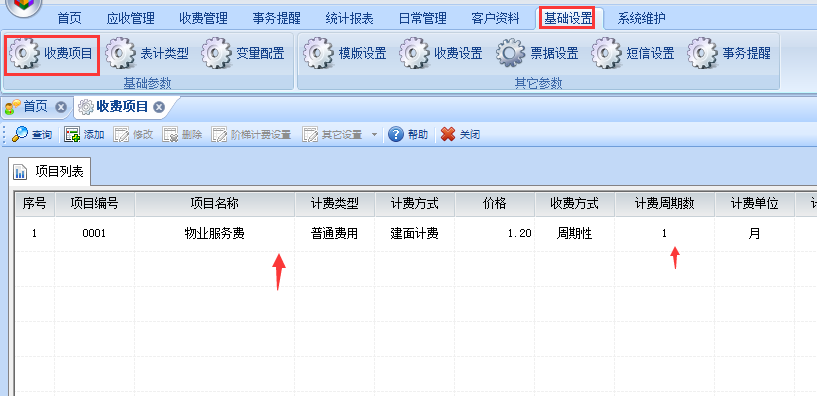The width and height of the screenshot is (817, 396).
Task: Open the 表计类型 settings icon
Action: (120, 53)
